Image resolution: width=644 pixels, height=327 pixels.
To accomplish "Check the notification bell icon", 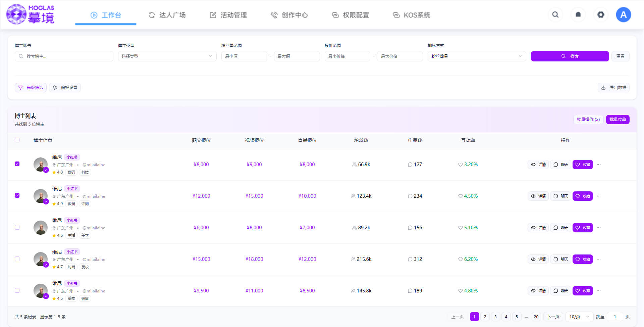I will pyautogui.click(x=578, y=14).
